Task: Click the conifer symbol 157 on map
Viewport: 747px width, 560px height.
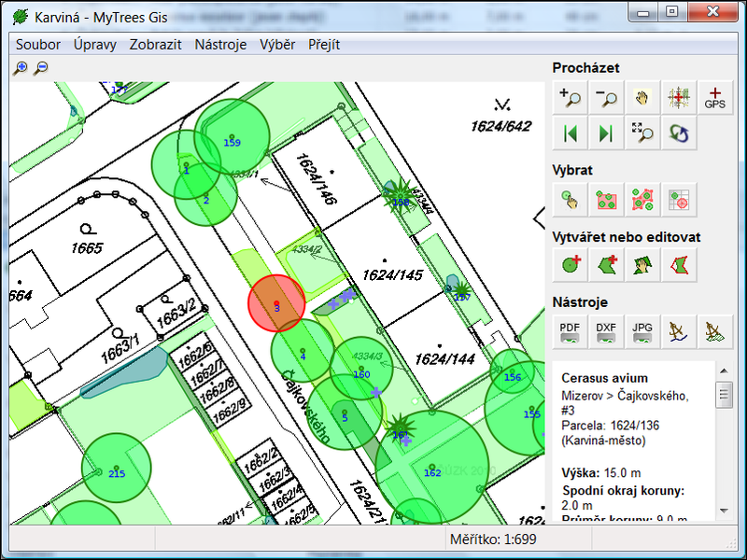Action: pyautogui.click(x=461, y=290)
